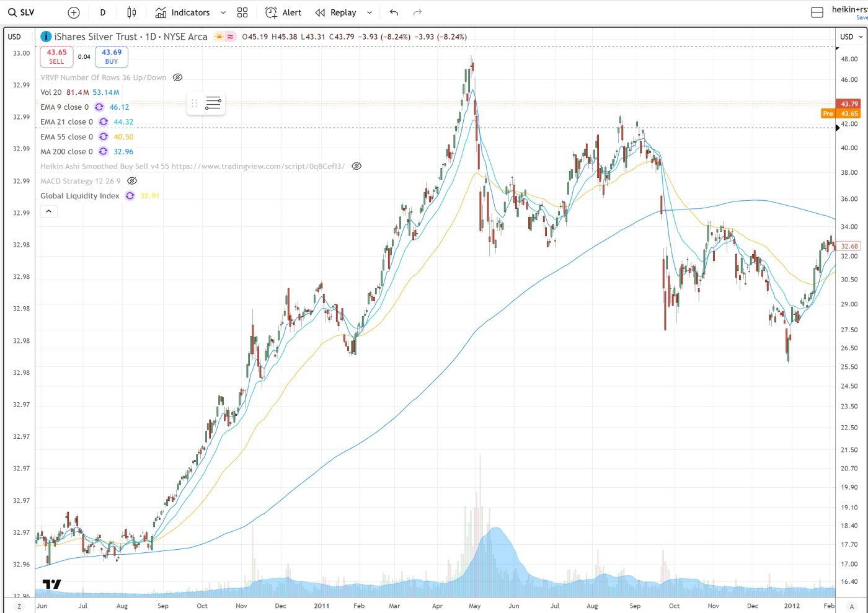Click the Alert button
The image size is (868, 613).
pyautogui.click(x=283, y=12)
